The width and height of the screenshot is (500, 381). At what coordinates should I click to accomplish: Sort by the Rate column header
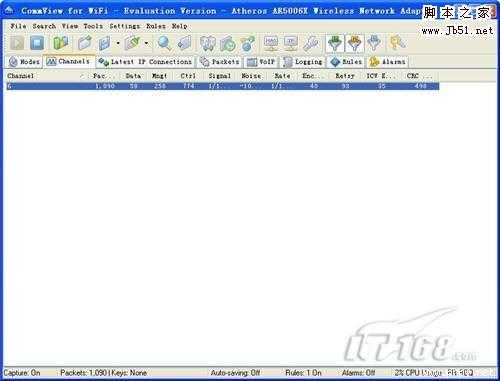click(282, 76)
